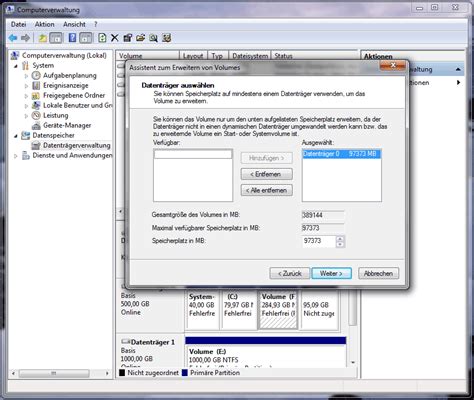The width and height of the screenshot is (474, 400).
Task: Click the Entfernen button
Action: [267, 174]
